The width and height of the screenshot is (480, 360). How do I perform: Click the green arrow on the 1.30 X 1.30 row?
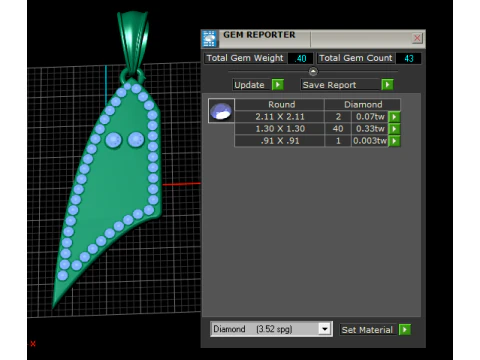coord(394,129)
